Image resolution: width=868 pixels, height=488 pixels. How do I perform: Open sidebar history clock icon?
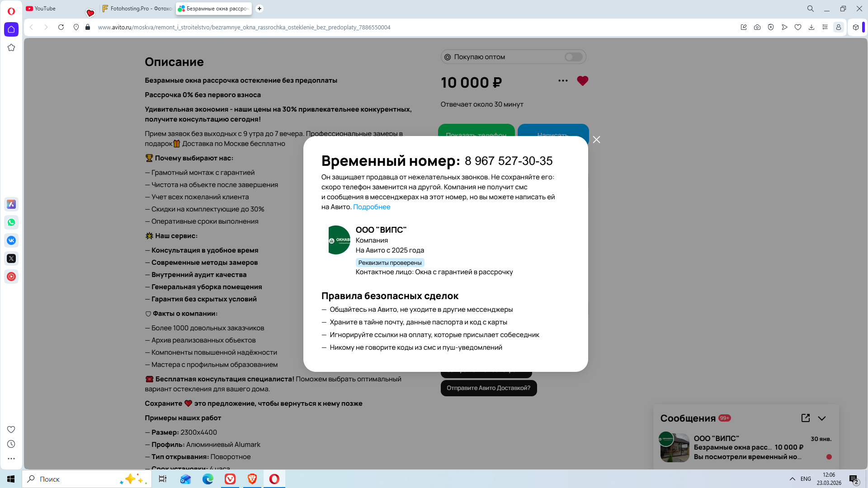pyautogui.click(x=11, y=444)
